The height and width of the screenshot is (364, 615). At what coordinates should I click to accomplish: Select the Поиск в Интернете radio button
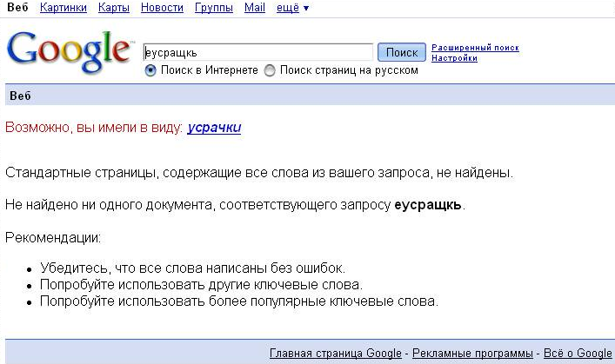click(150, 71)
